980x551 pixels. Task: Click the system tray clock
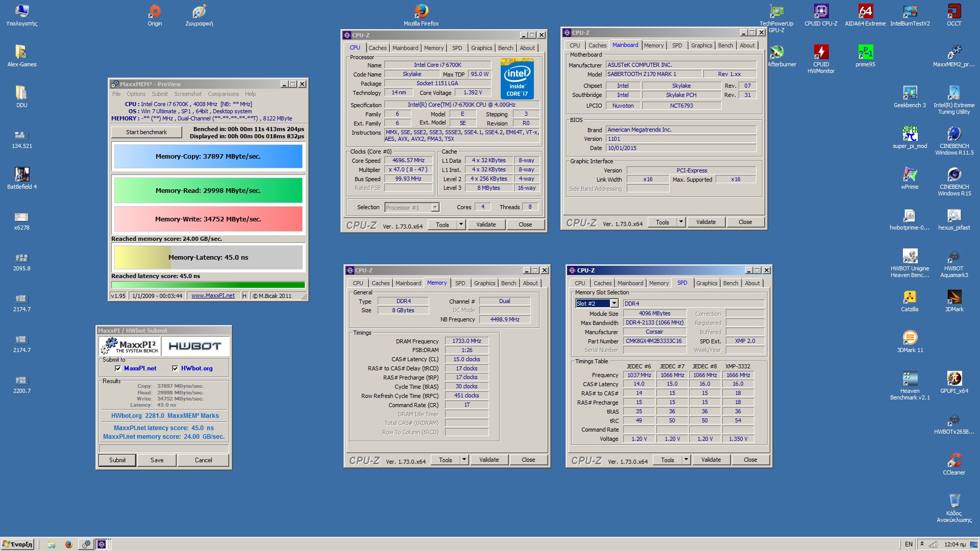pyautogui.click(x=955, y=544)
